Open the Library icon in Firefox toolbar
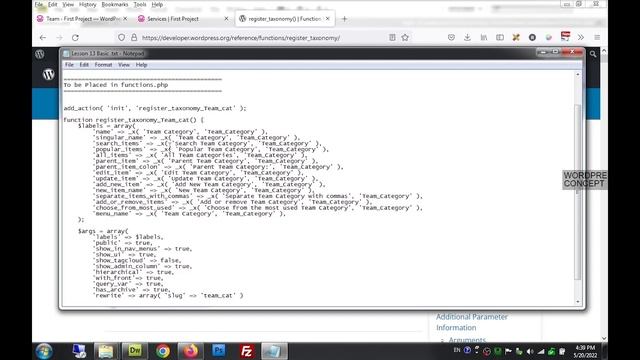The width and height of the screenshot is (640, 360). 484,38
